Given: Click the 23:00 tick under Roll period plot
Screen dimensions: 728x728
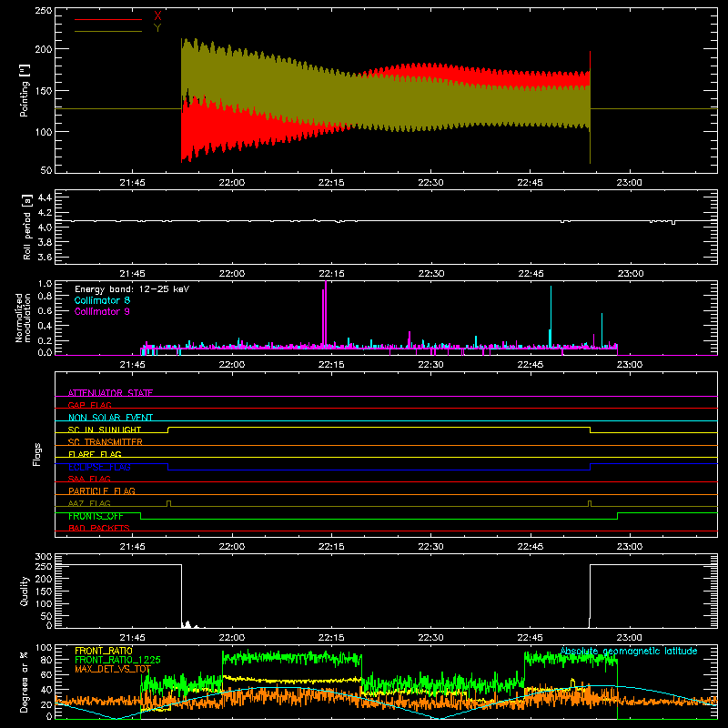Looking at the screenshot, I should point(630,274).
